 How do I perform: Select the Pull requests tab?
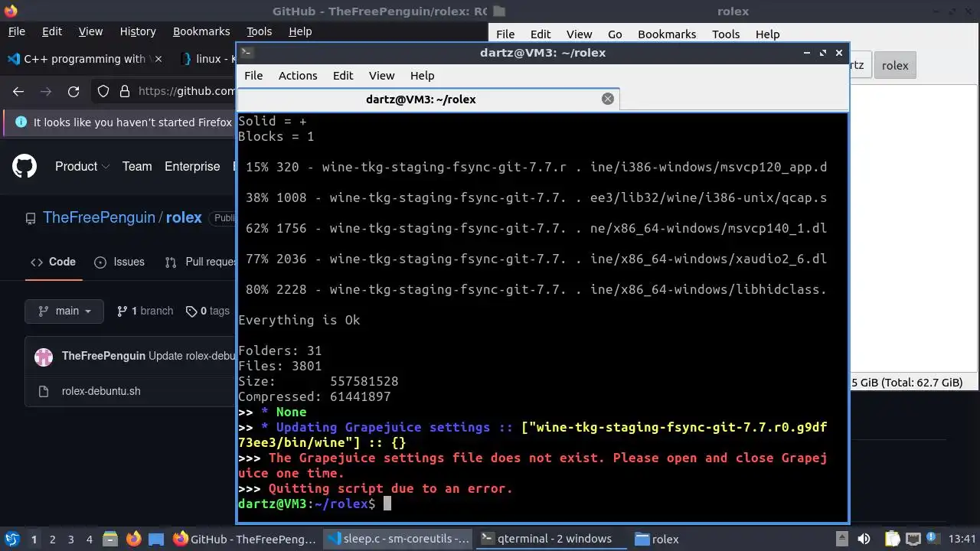(x=201, y=262)
